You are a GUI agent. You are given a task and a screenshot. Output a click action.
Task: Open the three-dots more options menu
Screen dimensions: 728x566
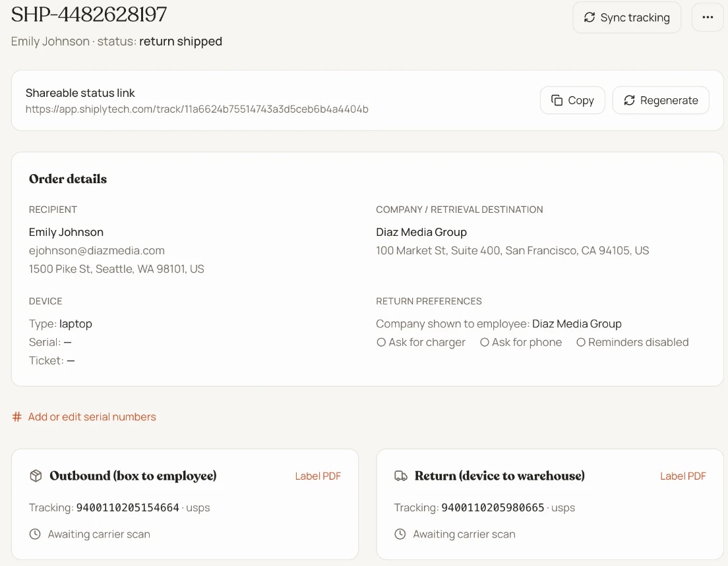(708, 17)
